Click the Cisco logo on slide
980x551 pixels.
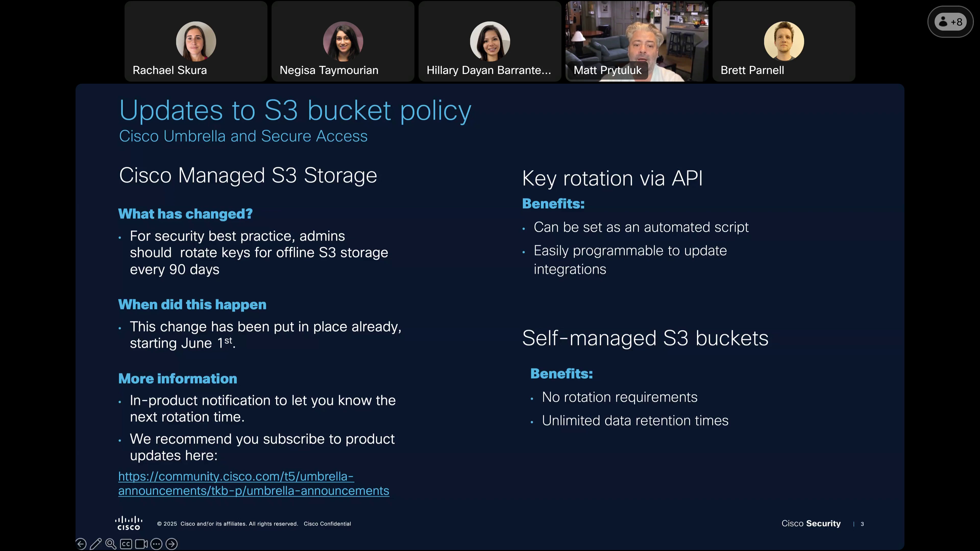click(129, 523)
